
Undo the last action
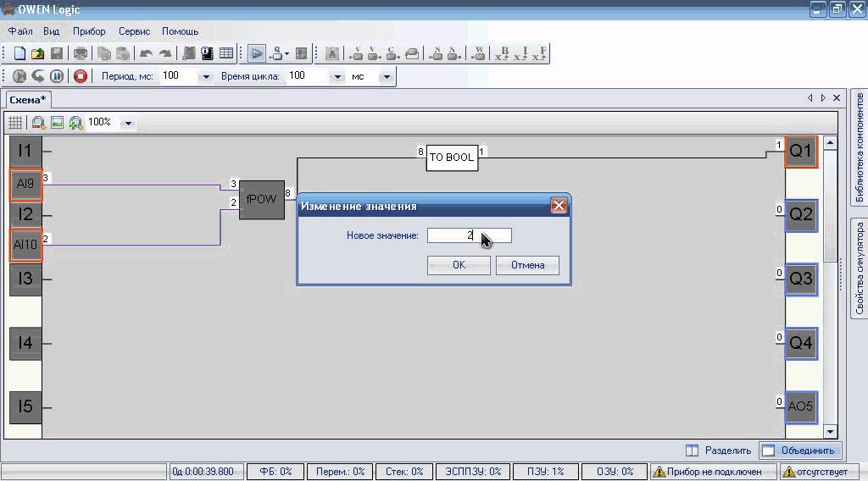146,53
